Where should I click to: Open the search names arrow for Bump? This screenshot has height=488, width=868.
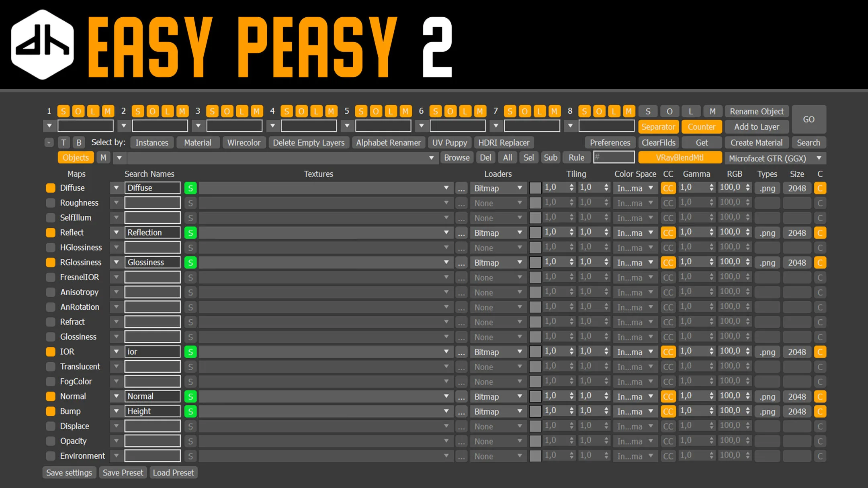coord(116,411)
